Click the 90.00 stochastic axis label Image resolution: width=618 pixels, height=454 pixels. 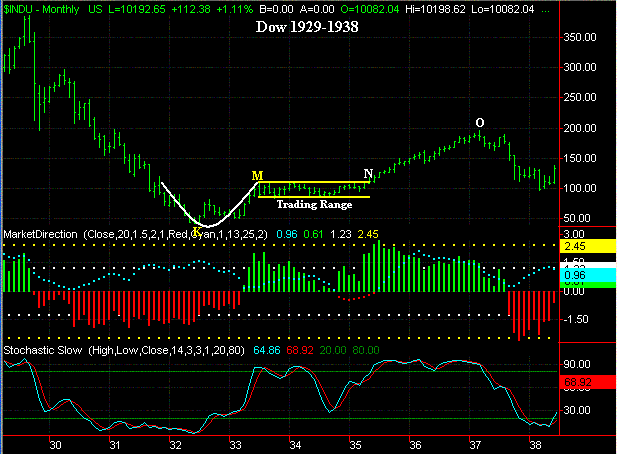point(577,365)
